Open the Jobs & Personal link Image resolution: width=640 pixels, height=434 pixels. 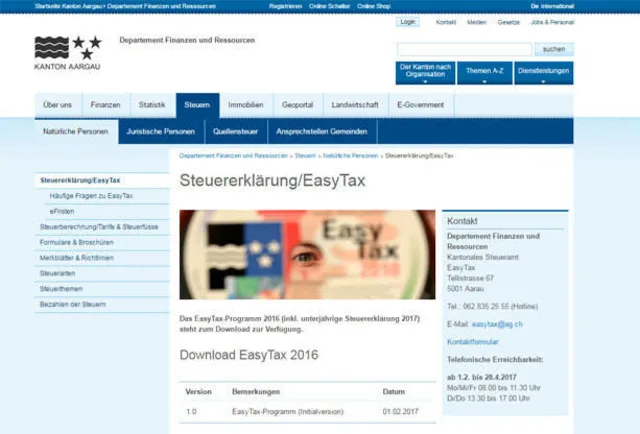coord(552,22)
